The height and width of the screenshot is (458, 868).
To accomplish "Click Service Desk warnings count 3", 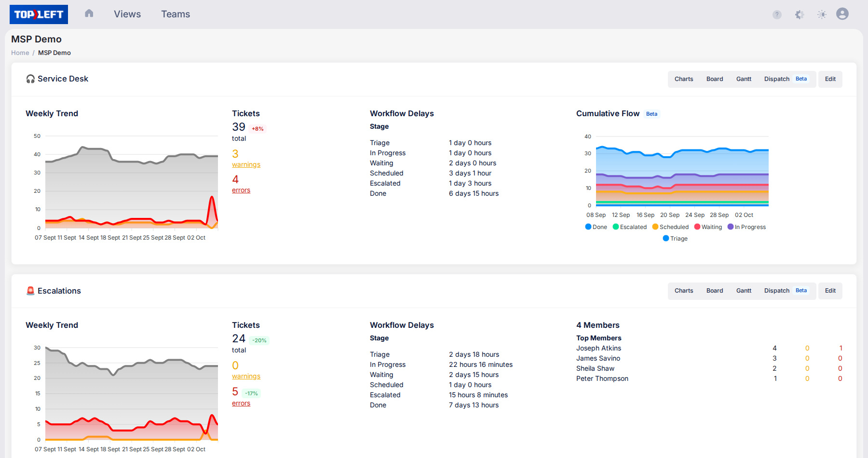I will (235, 154).
